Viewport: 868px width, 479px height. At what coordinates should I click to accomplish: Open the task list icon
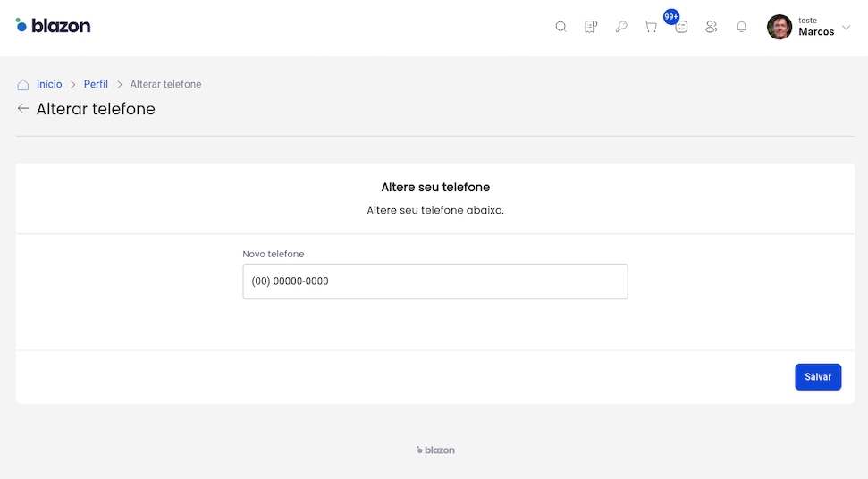click(x=681, y=28)
